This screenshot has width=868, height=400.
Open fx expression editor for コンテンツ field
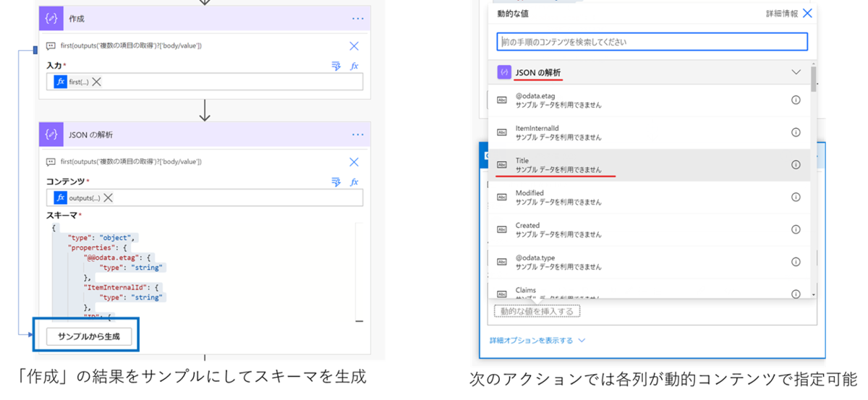(x=354, y=182)
